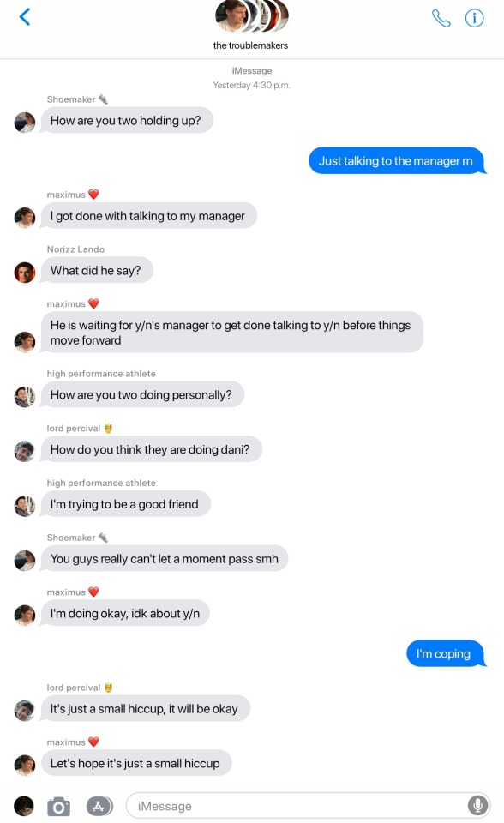Select the 'Just talking to the manager rn' bubble

click(397, 160)
